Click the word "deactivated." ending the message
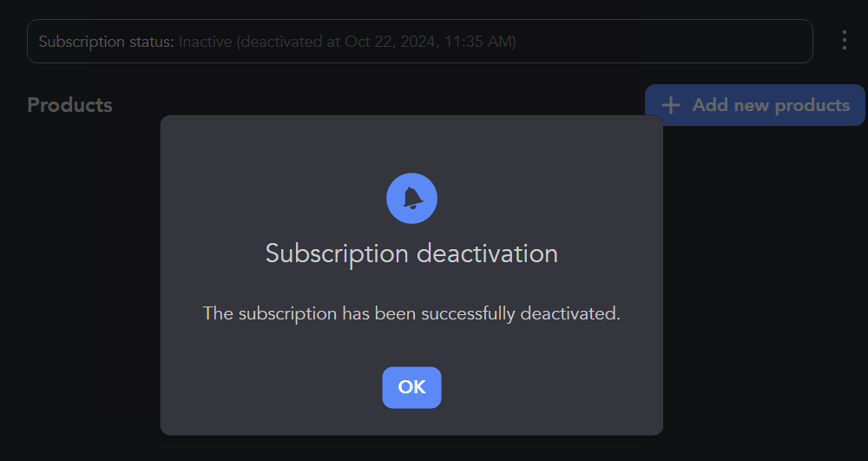868x461 pixels. click(x=570, y=313)
